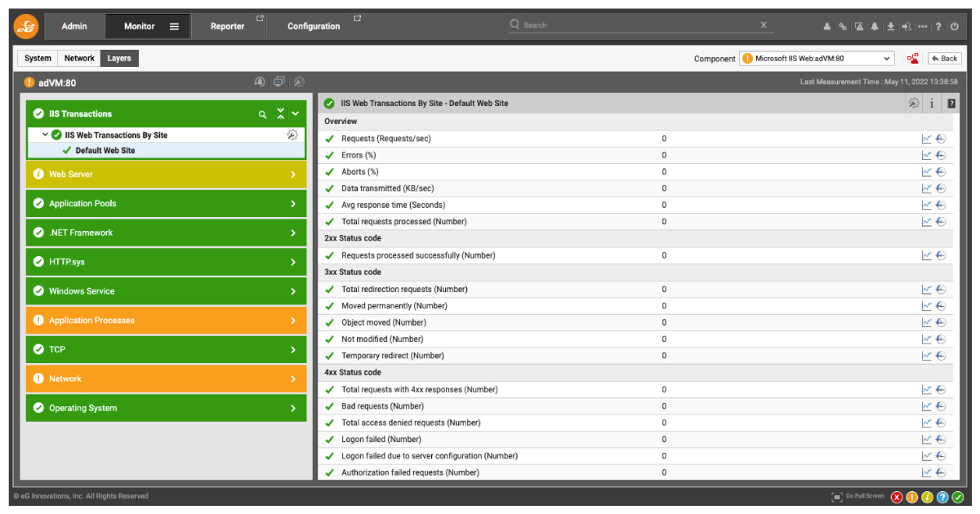The height and width of the screenshot is (514, 980).
Task: Click the sign-in arrow icon in top bar
Action: [906, 26]
